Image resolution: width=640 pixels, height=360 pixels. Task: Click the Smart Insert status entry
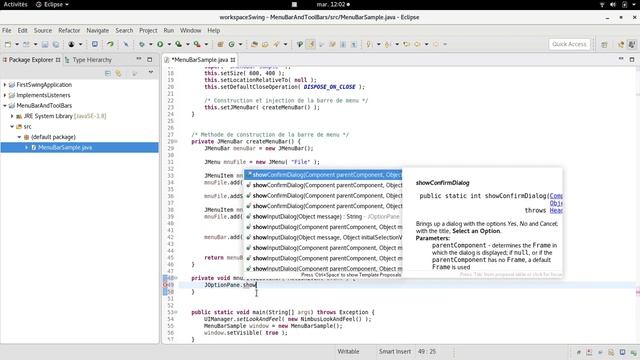pyautogui.click(x=395, y=351)
